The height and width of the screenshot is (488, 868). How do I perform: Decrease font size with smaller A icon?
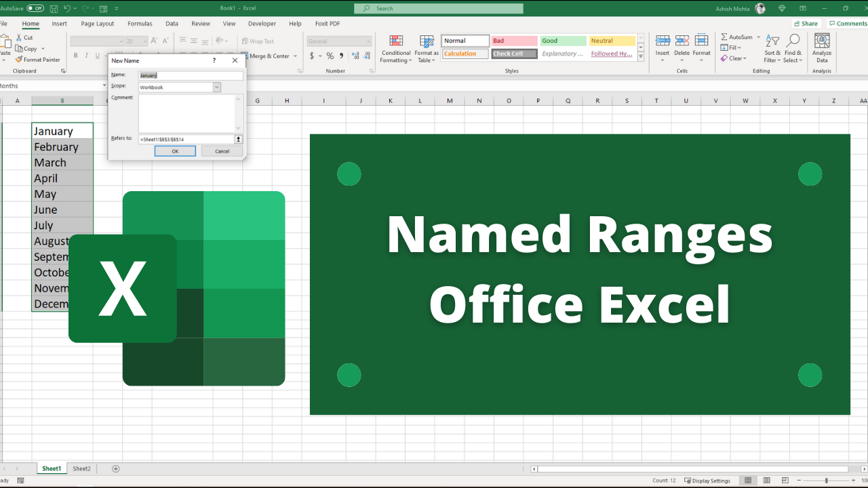point(165,41)
